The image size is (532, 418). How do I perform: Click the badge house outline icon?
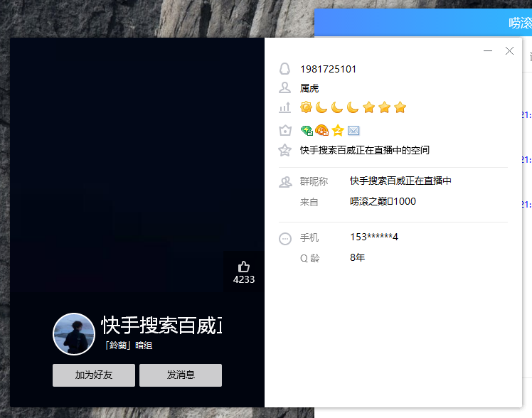[285, 130]
